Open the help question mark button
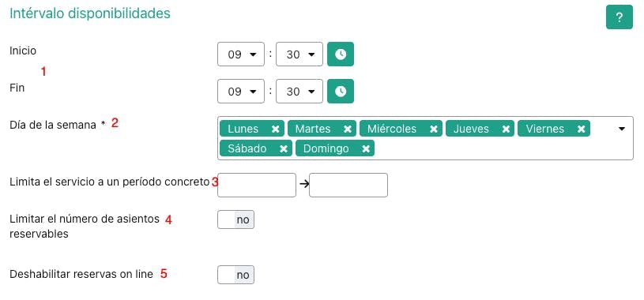The width and height of the screenshot is (644, 300). click(x=620, y=17)
